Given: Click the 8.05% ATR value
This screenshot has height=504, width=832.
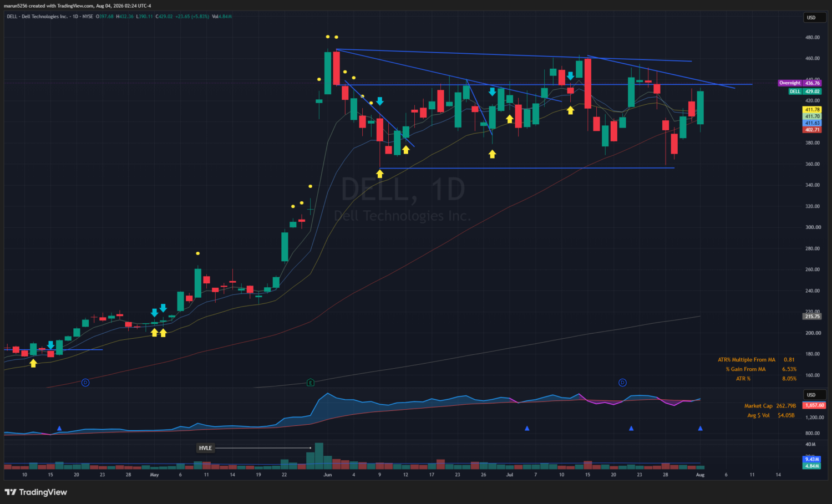Looking at the screenshot, I should click(x=789, y=379).
